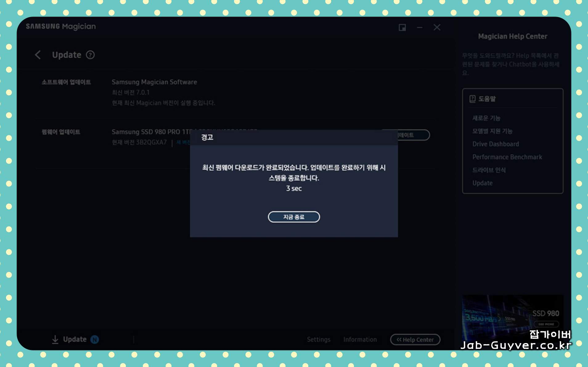
Task: Click Samsung SSD 980 PRO firmware entry
Action: pos(152,132)
